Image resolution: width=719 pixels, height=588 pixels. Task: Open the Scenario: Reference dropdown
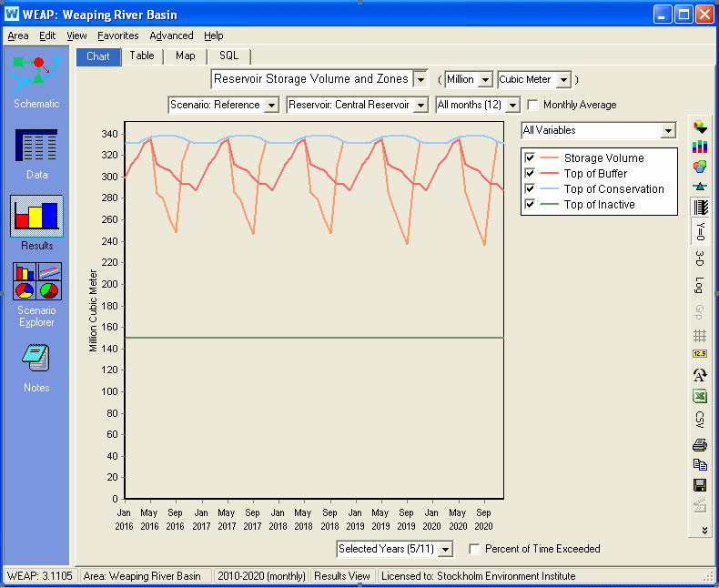coord(270,105)
